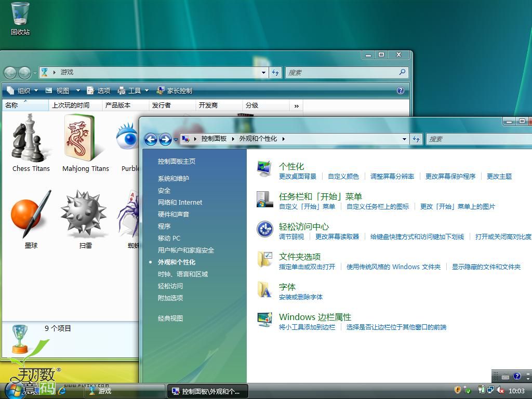
Task: Open recent pages dropdown in Control Panel window
Action: click(x=176, y=139)
